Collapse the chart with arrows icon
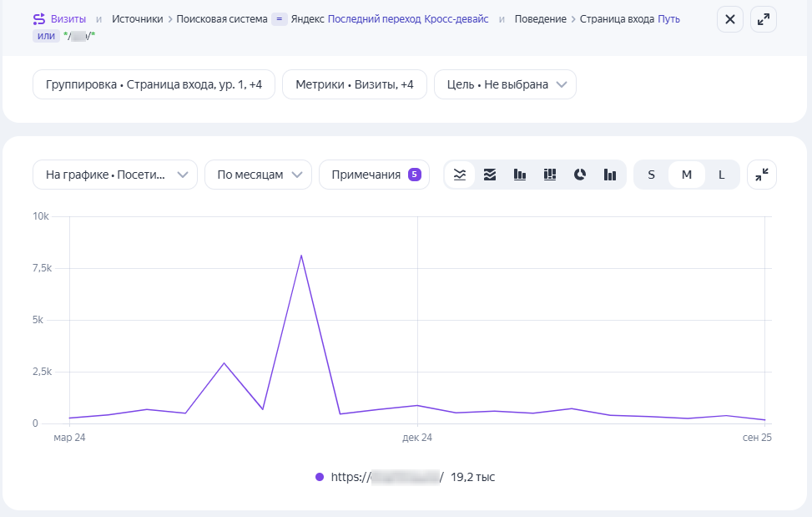Viewport: 812px width, 517px height. [762, 175]
